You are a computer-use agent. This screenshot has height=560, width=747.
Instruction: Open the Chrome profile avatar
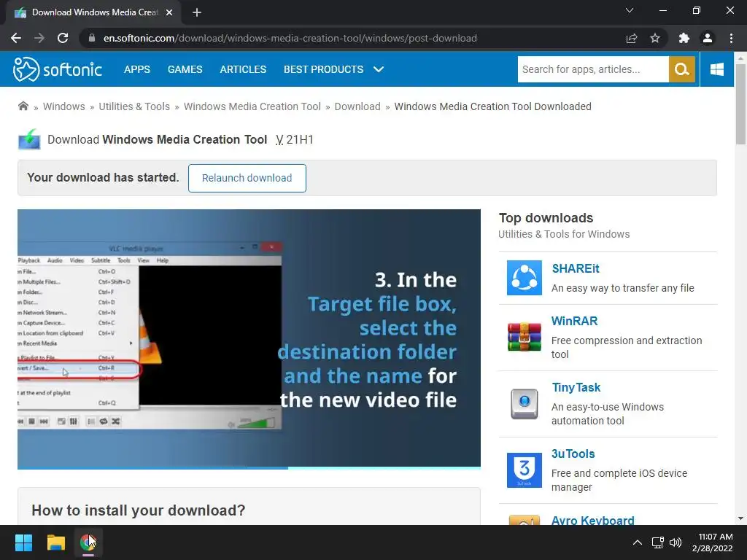708,38
